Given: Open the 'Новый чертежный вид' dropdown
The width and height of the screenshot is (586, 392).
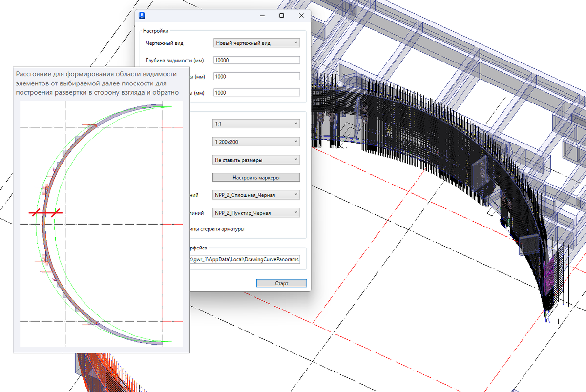Looking at the screenshot, I should coord(256,43).
